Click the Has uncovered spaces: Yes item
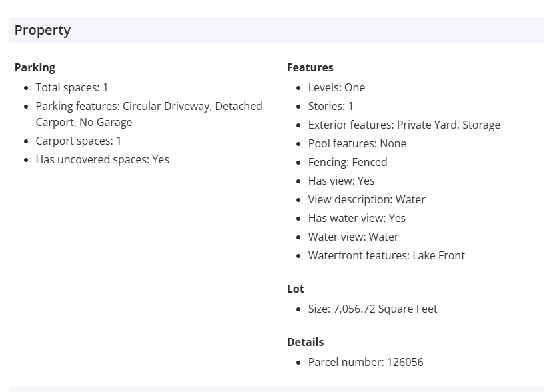This screenshot has height=392, width=551. [102, 159]
